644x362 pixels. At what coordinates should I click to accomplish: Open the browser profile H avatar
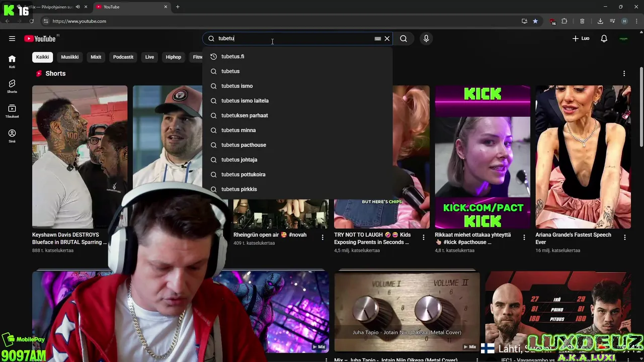click(624, 21)
